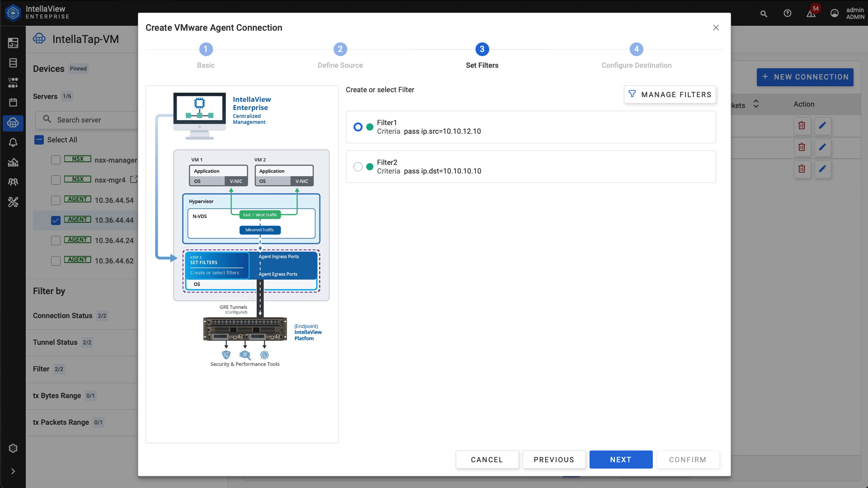The image size is (868, 488).
Task: Open the calendar icon in sidebar
Action: 13,103
